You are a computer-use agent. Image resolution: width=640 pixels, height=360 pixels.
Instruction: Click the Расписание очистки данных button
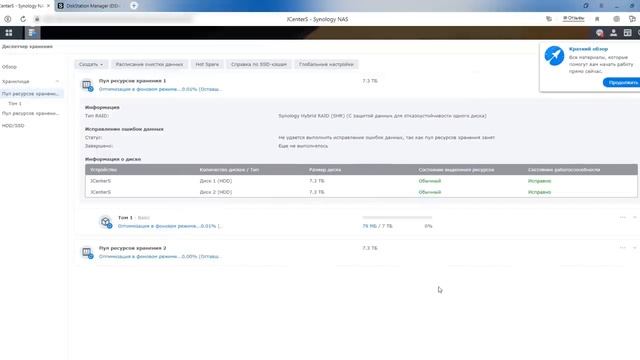click(149, 64)
